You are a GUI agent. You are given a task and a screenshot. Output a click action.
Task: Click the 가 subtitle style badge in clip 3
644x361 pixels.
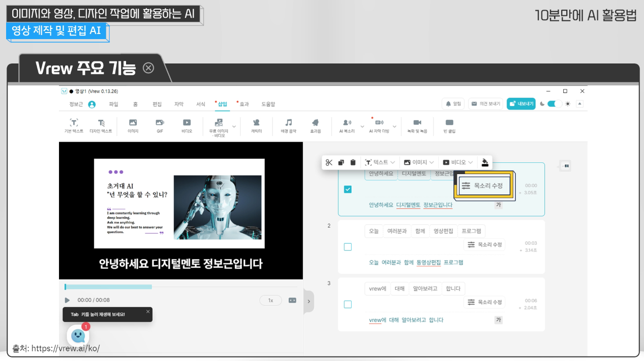coord(498,320)
